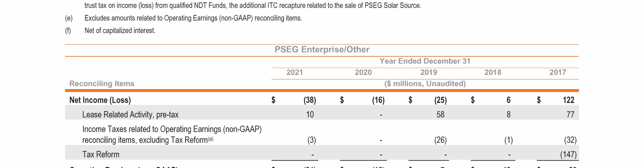Click the ($ millions, Unaudited) label

[425, 84]
